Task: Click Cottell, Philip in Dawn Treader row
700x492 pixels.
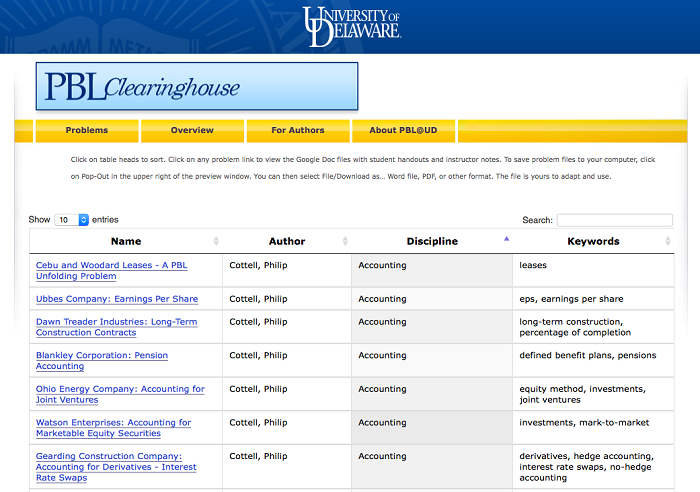Action: (258, 321)
